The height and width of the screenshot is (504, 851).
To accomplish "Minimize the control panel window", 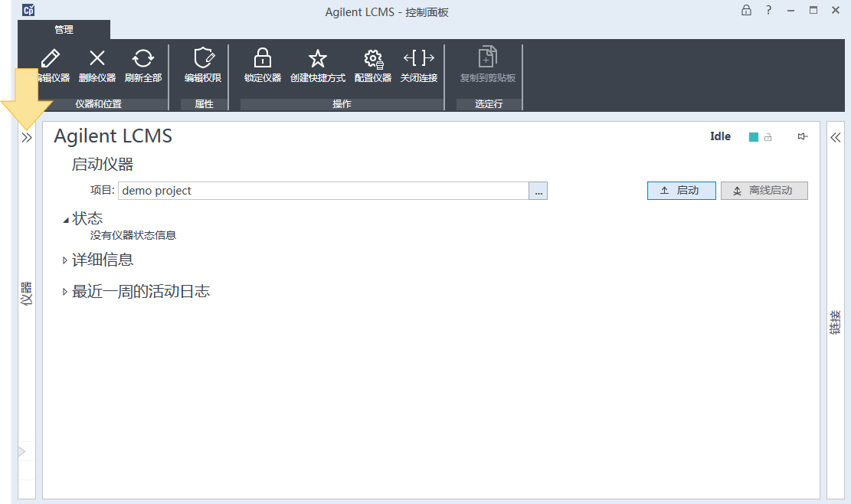I will click(x=790, y=10).
